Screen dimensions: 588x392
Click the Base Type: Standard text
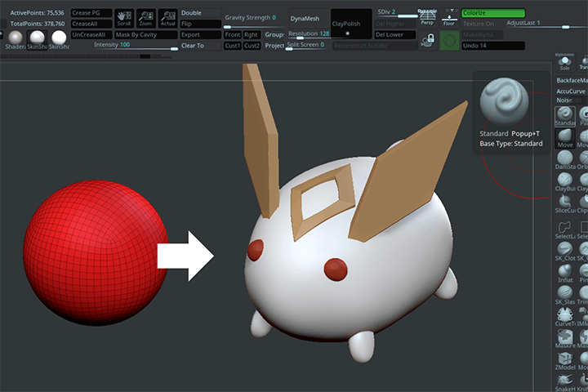[x=510, y=143]
